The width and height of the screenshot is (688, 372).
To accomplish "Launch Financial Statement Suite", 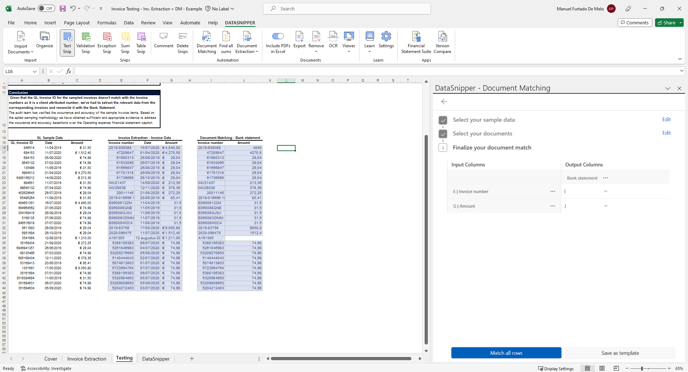I will (416, 43).
